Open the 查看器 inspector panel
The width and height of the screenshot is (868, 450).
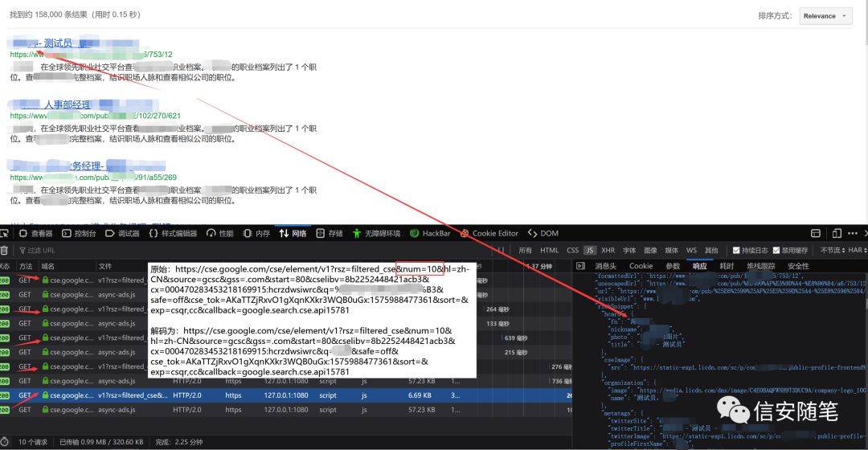[35, 234]
